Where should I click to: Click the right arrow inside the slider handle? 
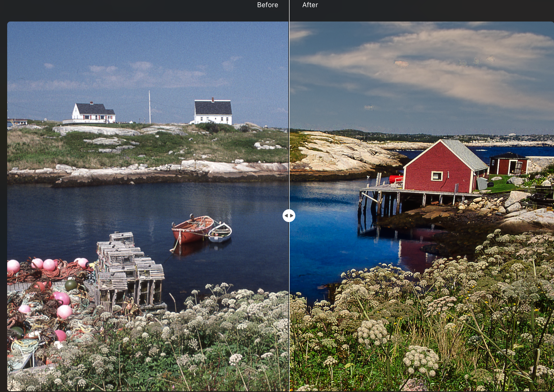click(292, 215)
